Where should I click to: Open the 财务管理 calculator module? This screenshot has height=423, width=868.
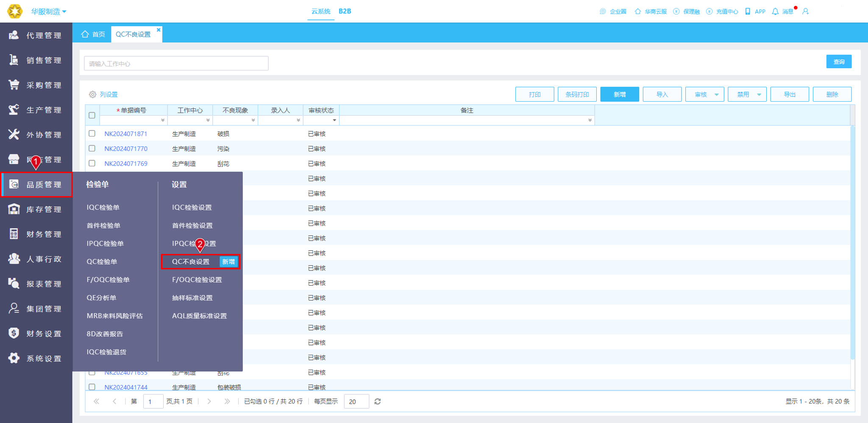36,234
